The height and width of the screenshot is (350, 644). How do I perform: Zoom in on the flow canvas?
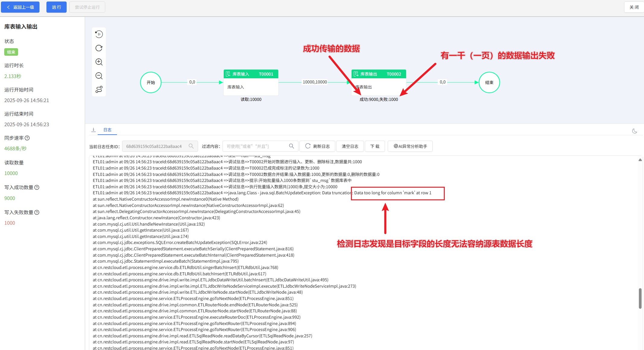pos(99,62)
